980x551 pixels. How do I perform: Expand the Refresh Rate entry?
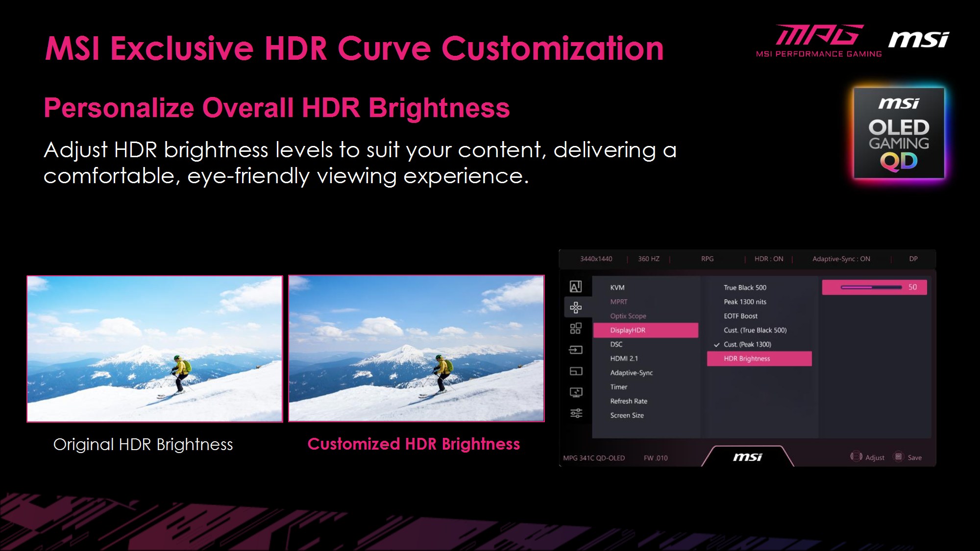629,401
